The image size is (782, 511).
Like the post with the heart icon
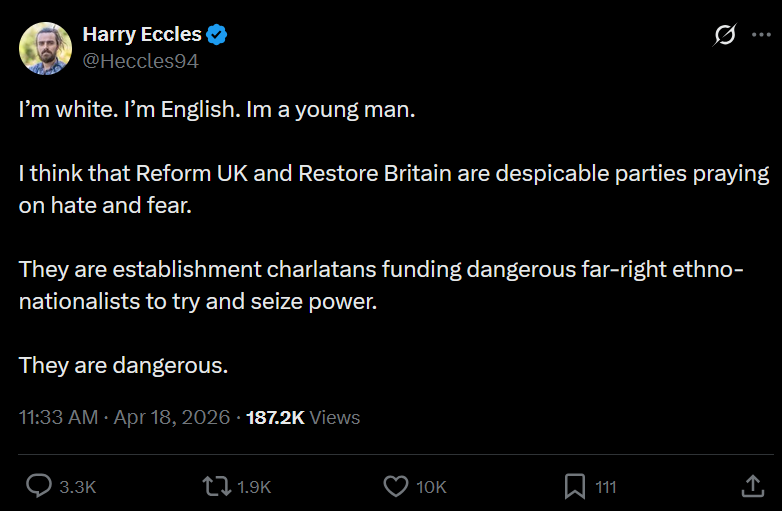click(x=395, y=486)
